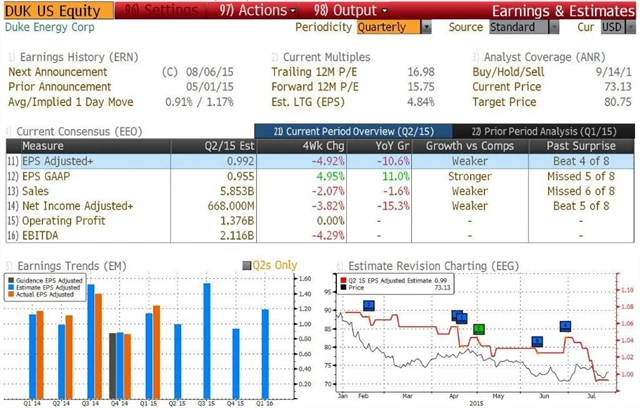The height and width of the screenshot is (408, 640).
Task: Switch to Current Period Overview (Q2/15) tab
Action: [353, 131]
